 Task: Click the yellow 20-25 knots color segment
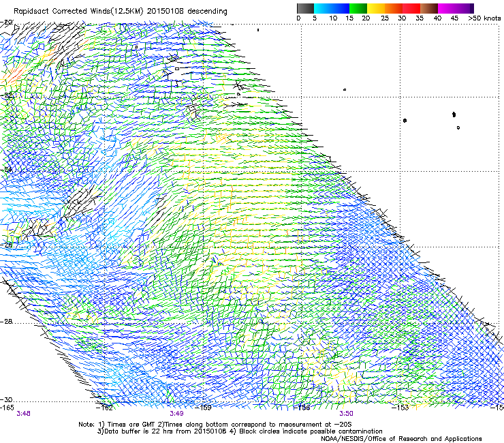click(x=376, y=8)
